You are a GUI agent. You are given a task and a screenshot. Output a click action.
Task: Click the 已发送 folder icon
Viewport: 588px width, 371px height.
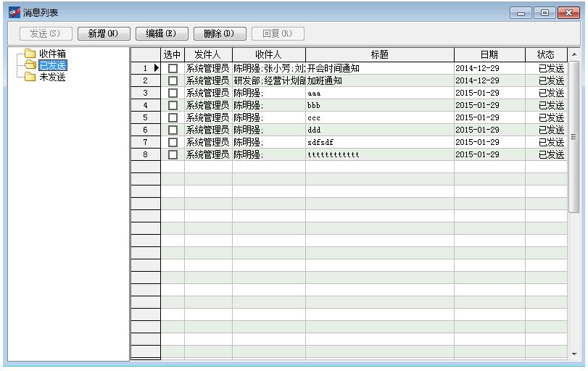pyautogui.click(x=30, y=65)
